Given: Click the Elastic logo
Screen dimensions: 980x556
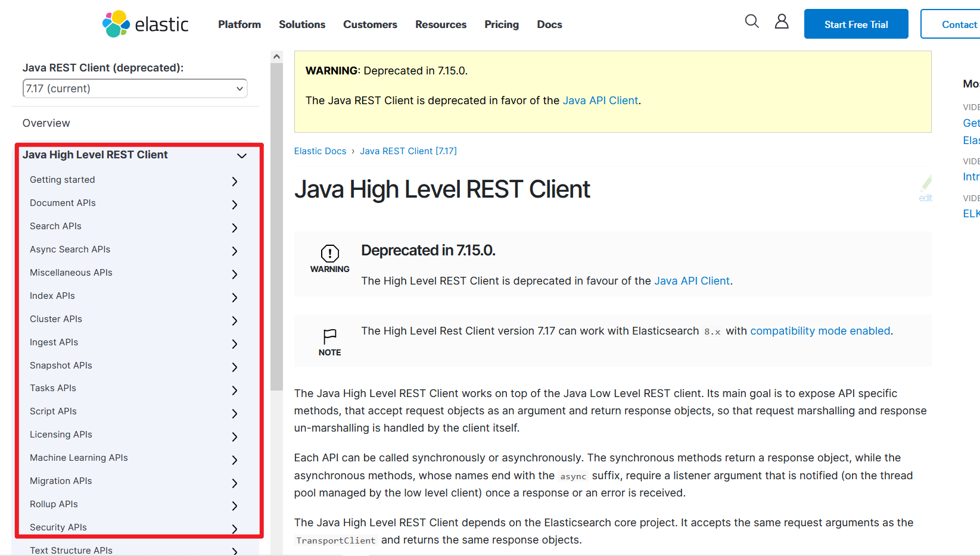Looking at the screenshot, I should [x=145, y=24].
